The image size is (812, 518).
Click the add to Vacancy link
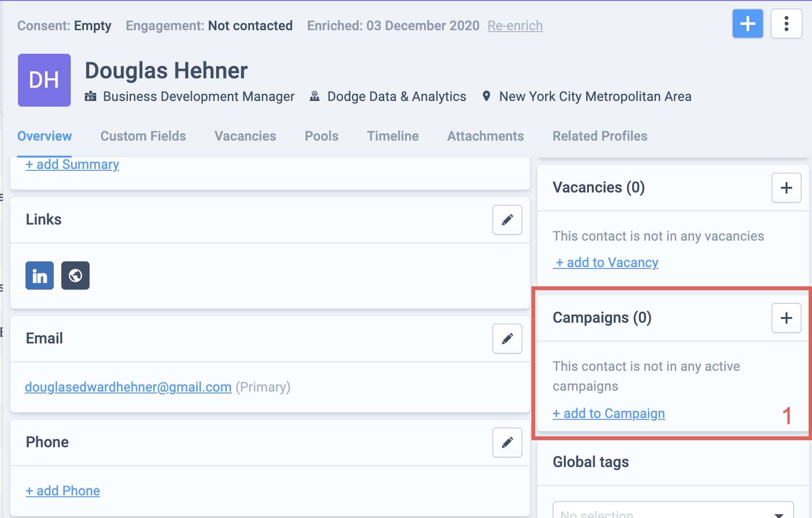click(606, 263)
